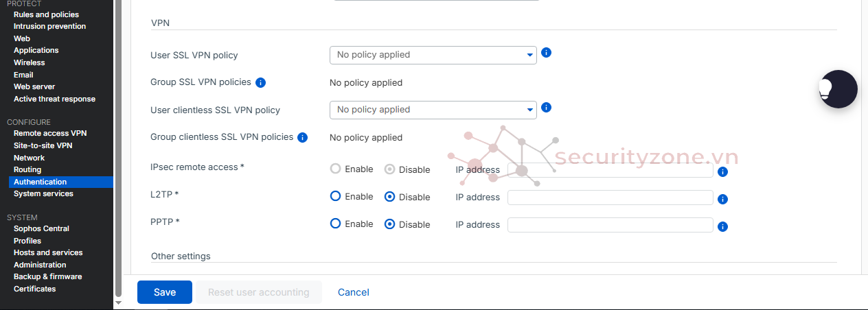The height and width of the screenshot is (310, 868).
Task: Click info icon next to Group clientless SSL VPN policies
Action: (x=302, y=137)
